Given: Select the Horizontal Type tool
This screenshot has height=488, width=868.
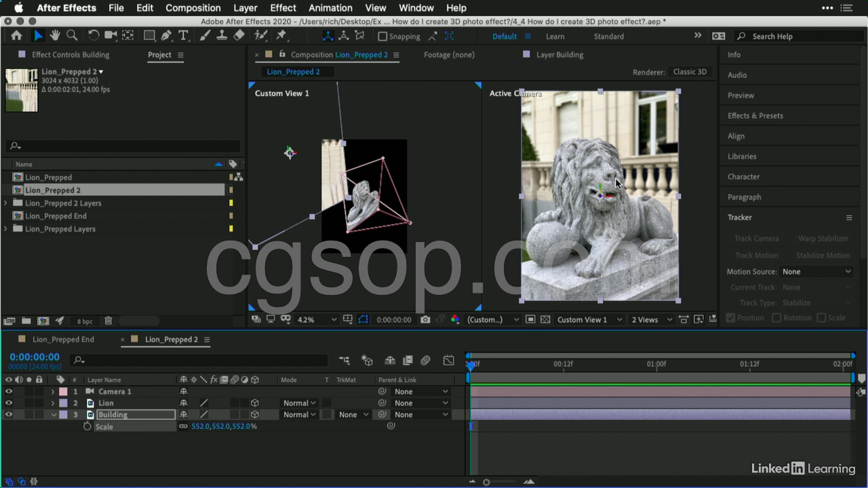Looking at the screenshot, I should [183, 36].
